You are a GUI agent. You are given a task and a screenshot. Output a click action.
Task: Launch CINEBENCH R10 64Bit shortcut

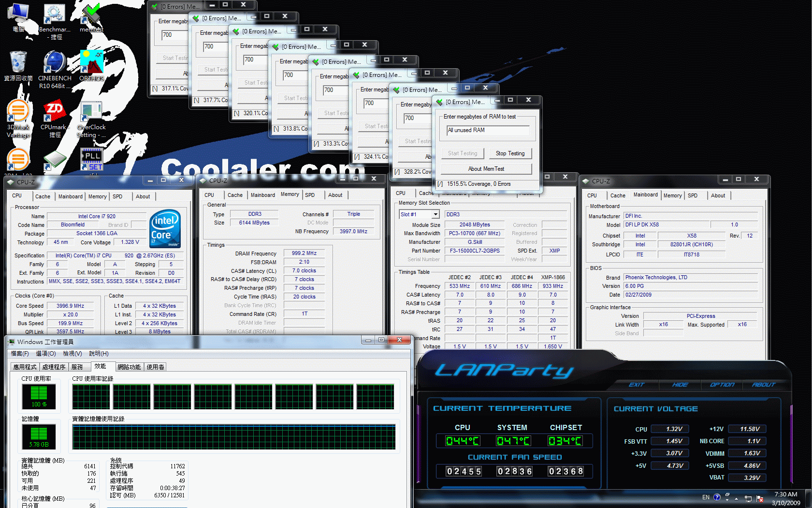point(55,69)
